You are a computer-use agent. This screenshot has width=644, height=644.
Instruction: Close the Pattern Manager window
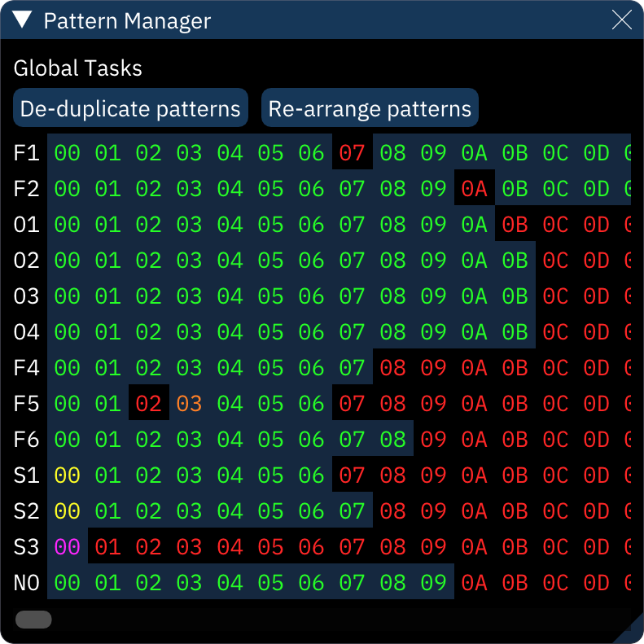pyautogui.click(x=621, y=20)
